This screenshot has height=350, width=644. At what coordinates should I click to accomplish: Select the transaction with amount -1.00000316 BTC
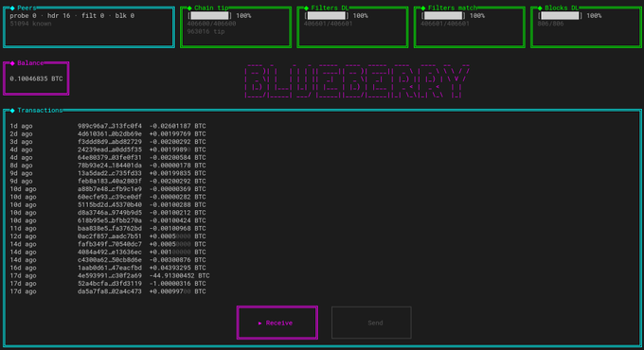pyautogui.click(x=108, y=284)
